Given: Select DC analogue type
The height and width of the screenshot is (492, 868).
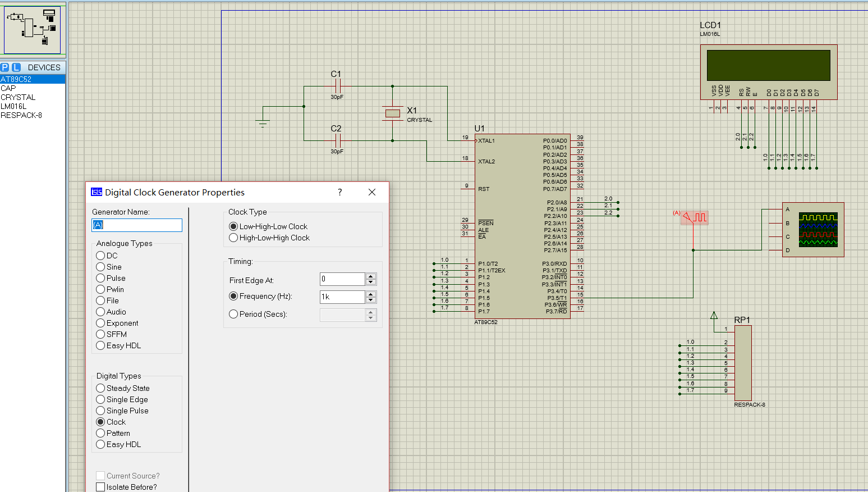Looking at the screenshot, I should point(100,256).
